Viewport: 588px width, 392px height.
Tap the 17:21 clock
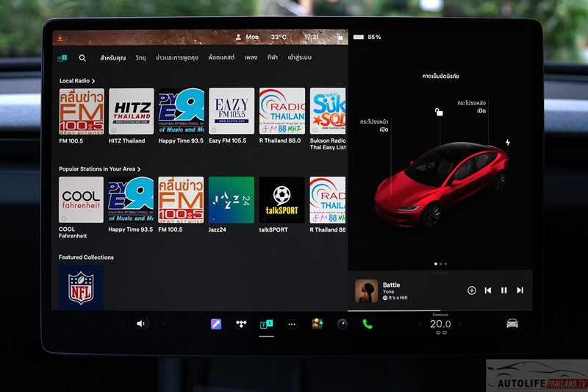(x=311, y=37)
